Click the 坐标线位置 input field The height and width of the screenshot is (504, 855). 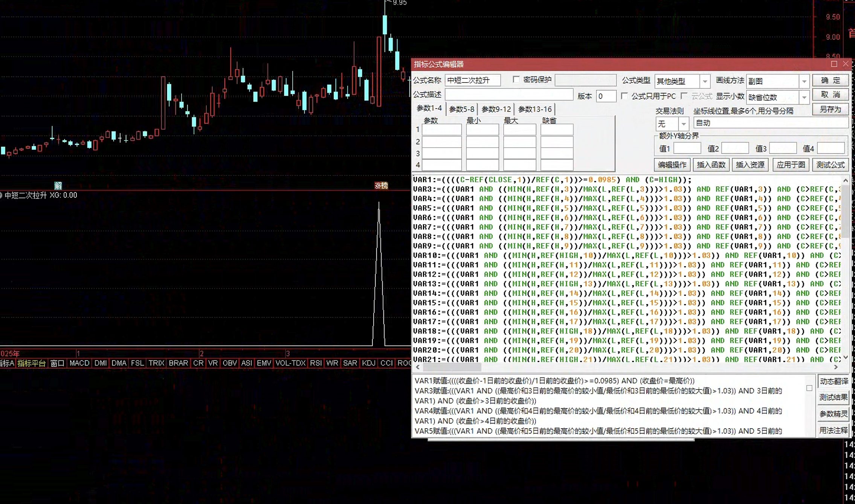[x=771, y=123]
